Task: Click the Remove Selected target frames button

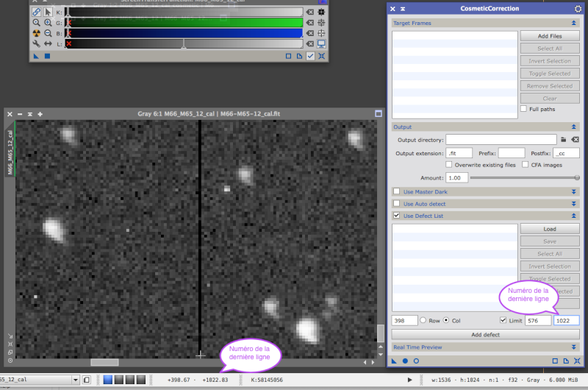Action: 550,86
